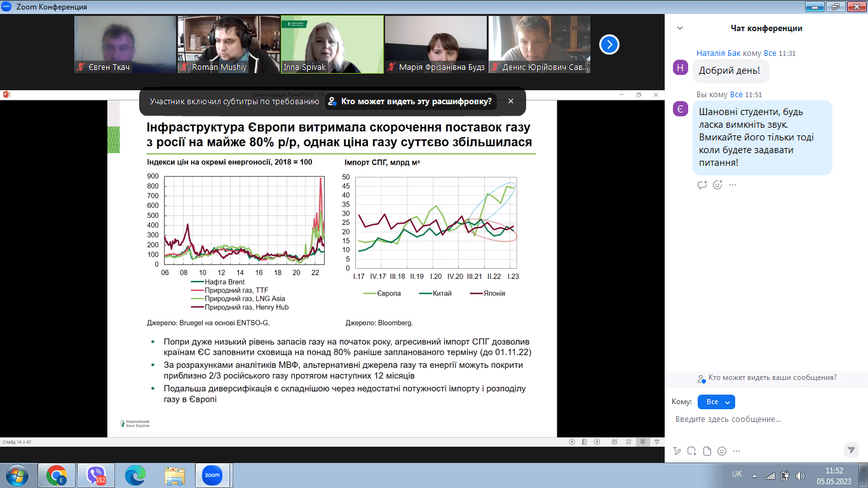Click the Show Desktop strip on taskbar
The width and height of the screenshot is (868, 488).
pyautogui.click(x=864, y=475)
